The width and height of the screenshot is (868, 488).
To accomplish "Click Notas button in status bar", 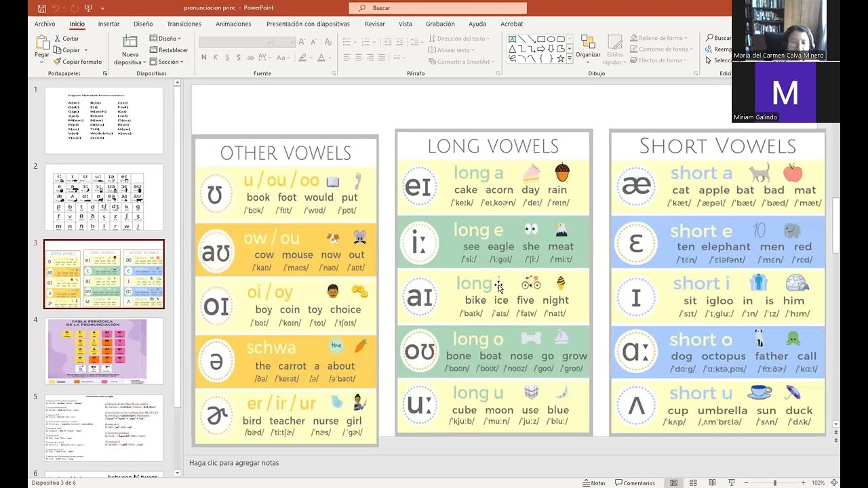I will pos(594,483).
